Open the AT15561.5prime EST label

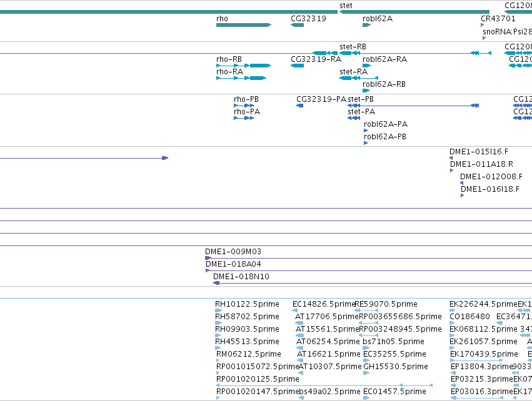327,329
